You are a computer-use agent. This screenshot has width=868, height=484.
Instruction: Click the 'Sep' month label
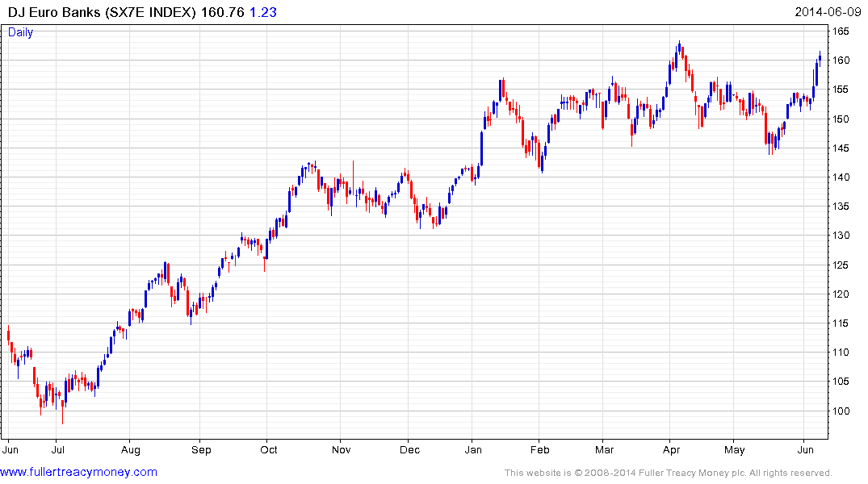[x=202, y=450]
